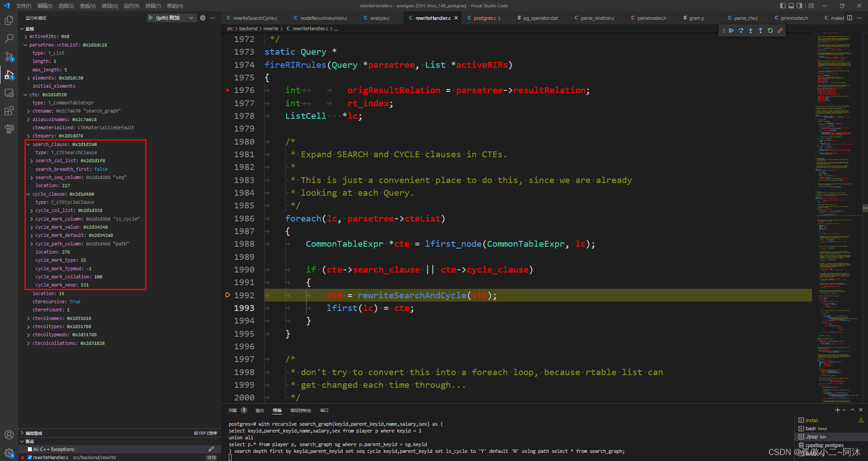This screenshot has width=868, height=461.
Task: Open terminal launch profile dropdown arrow
Action: click(x=844, y=410)
